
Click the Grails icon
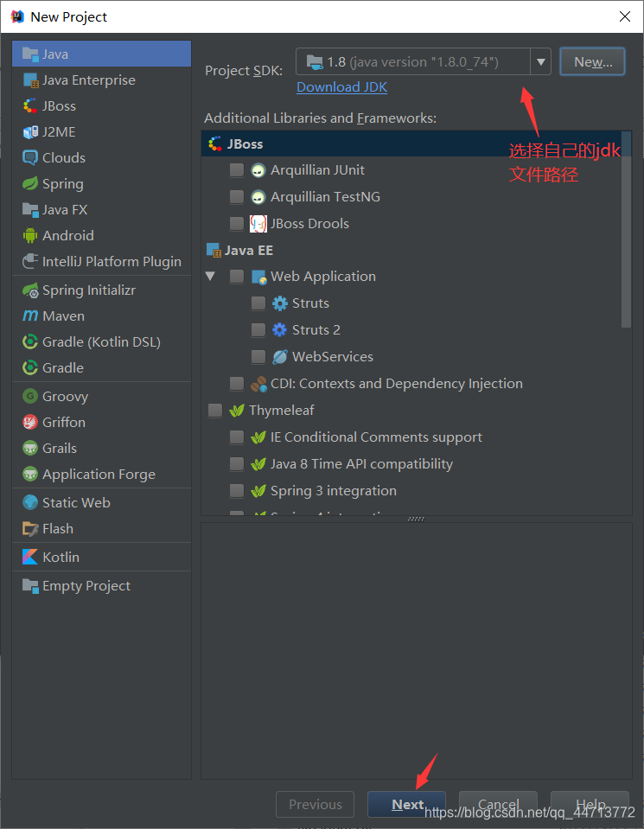(x=30, y=448)
